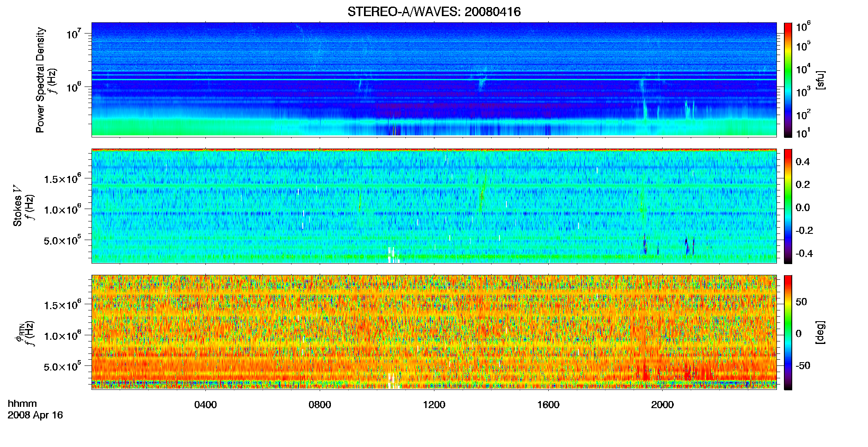
Task: Click the 10^7 frequency tick label
Action: tap(73, 34)
